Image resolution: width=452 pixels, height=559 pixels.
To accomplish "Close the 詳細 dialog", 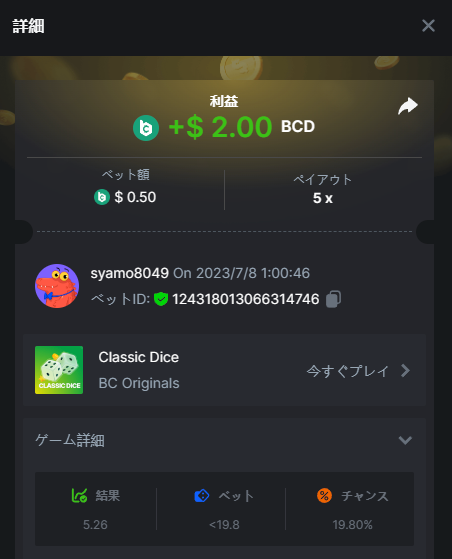I will point(428,26).
